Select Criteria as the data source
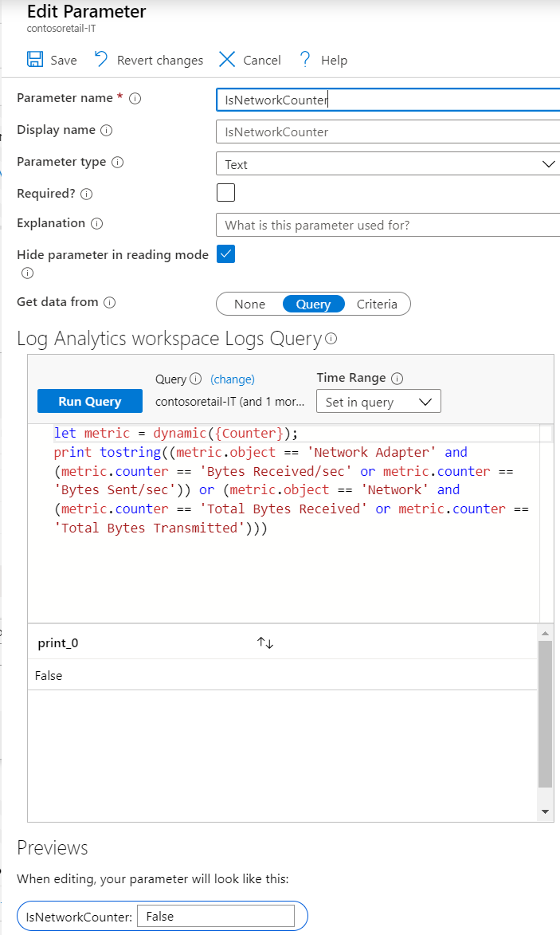560x935 pixels. coord(377,304)
